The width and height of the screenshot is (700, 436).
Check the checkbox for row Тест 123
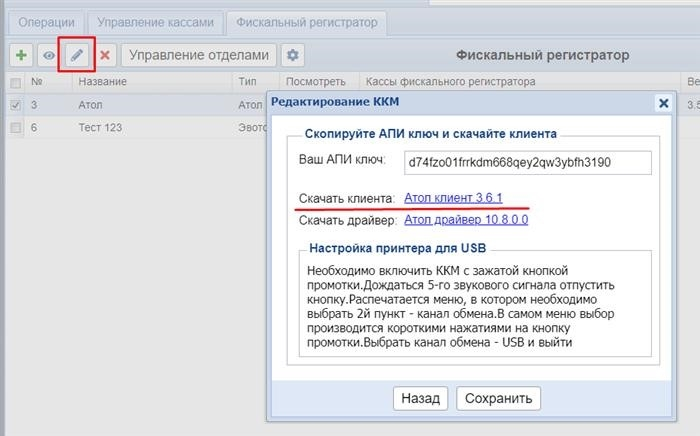click(x=14, y=127)
